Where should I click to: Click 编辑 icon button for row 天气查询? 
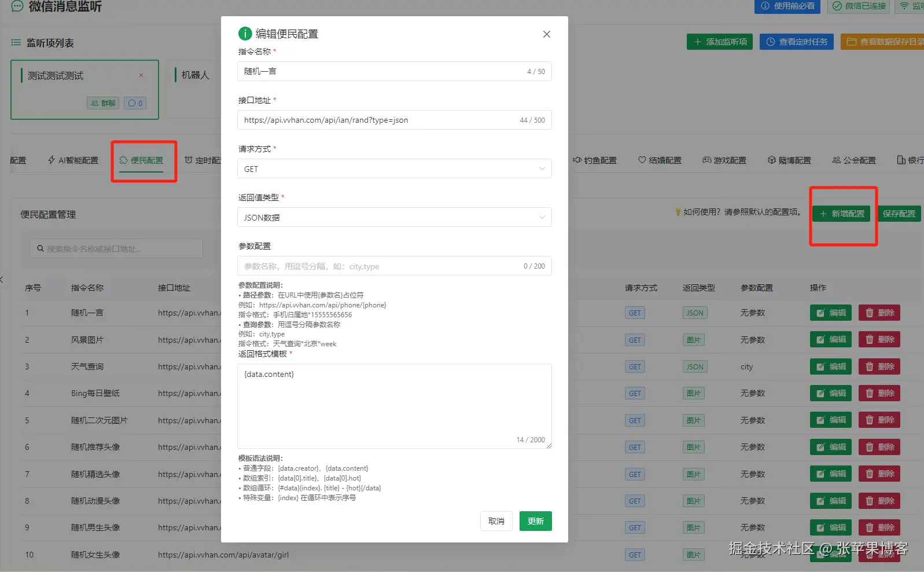click(830, 366)
